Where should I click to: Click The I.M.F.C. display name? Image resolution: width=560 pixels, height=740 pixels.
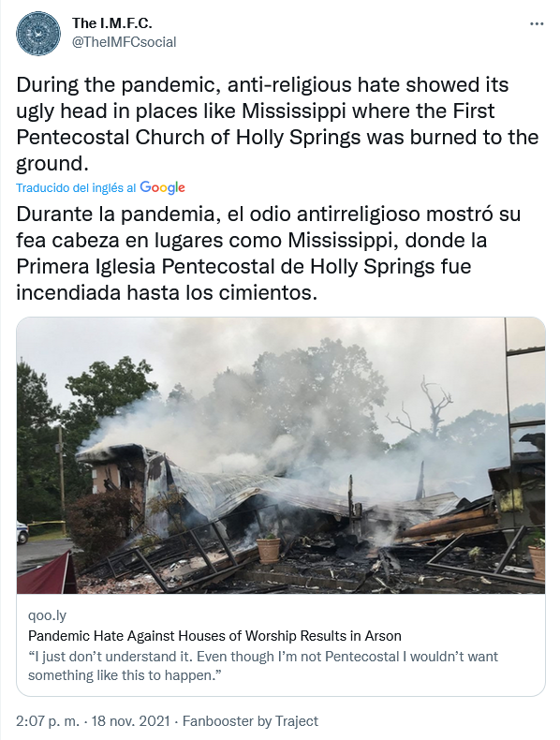pyautogui.click(x=111, y=22)
